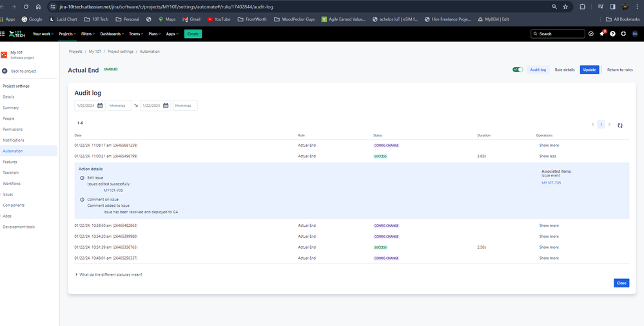The height and width of the screenshot is (326, 644).
Task: Click the Jira Search field
Action: 558,34
